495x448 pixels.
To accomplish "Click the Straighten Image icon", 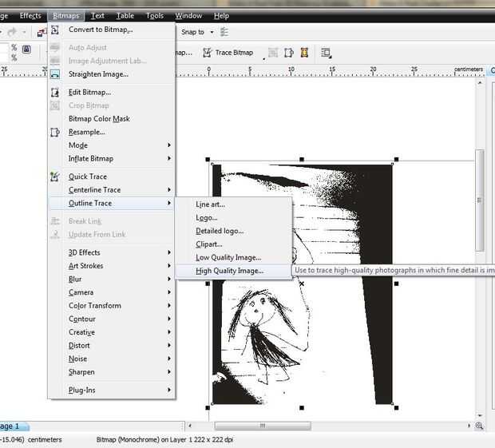I will pyautogui.click(x=55, y=74).
